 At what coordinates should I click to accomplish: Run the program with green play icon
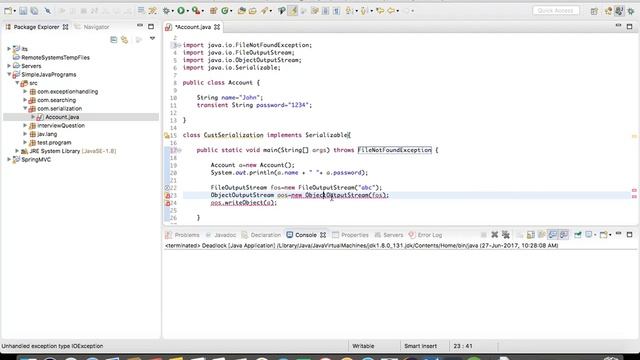click(181, 11)
